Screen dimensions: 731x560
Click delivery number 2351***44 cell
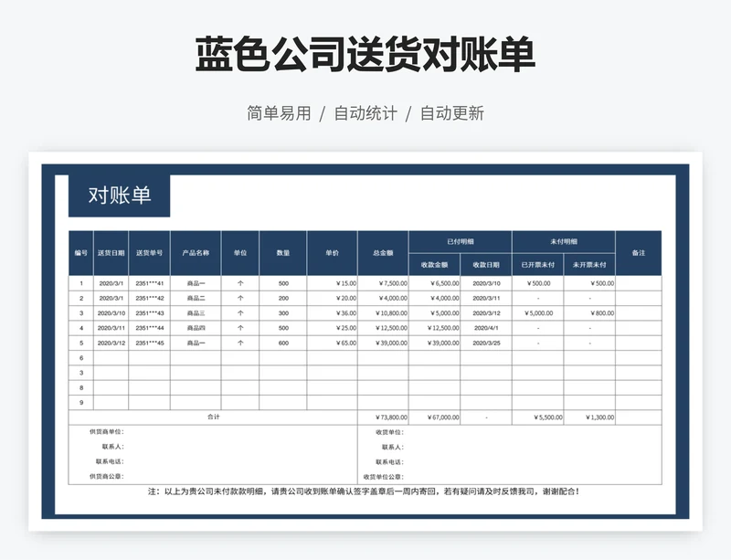tap(150, 328)
